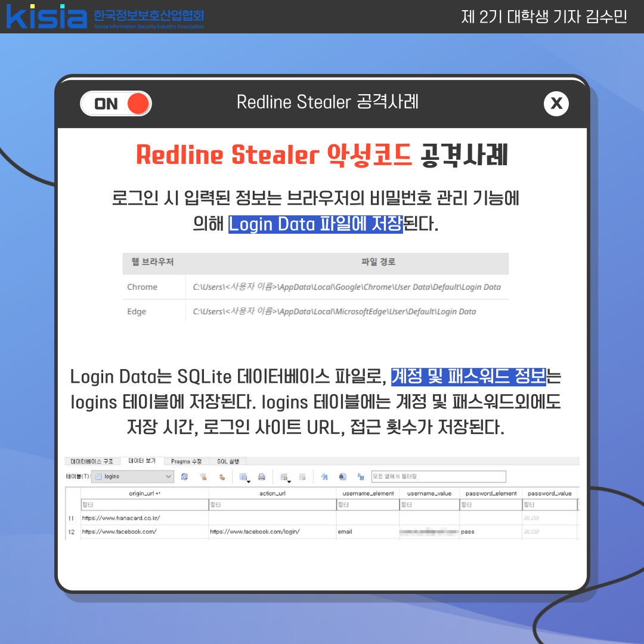Screen dimensions: 644x644
Task: Select row number 11
Action: tap(72, 518)
